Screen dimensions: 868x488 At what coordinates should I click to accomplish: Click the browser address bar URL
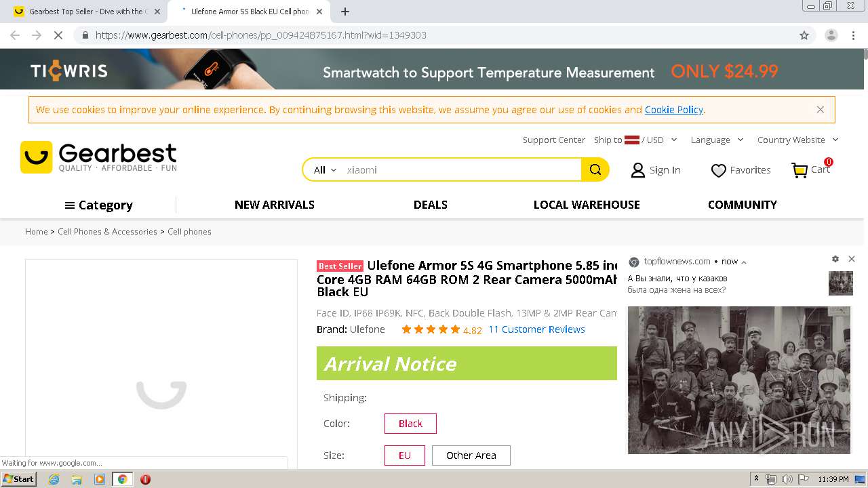261,35
